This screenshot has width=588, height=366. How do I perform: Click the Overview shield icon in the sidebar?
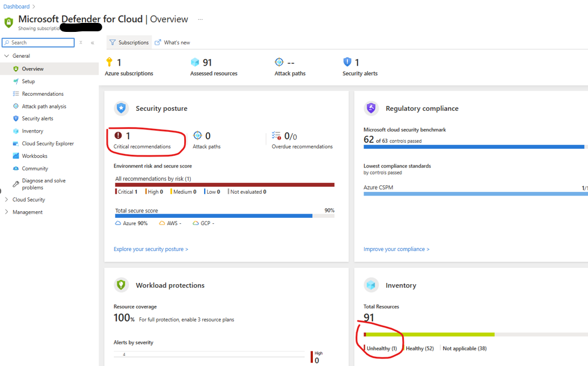point(16,69)
